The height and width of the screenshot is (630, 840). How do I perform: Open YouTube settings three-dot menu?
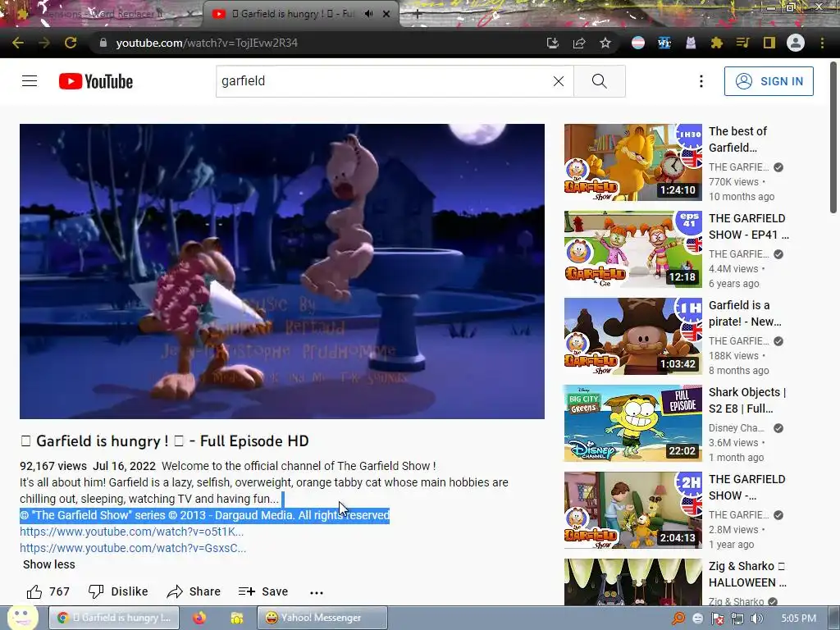tap(701, 81)
